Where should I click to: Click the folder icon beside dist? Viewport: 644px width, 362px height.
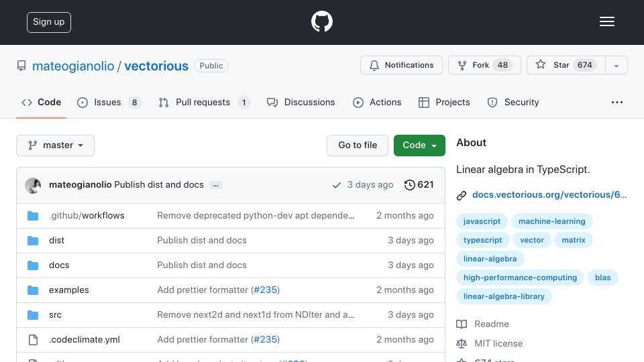pos(33,241)
